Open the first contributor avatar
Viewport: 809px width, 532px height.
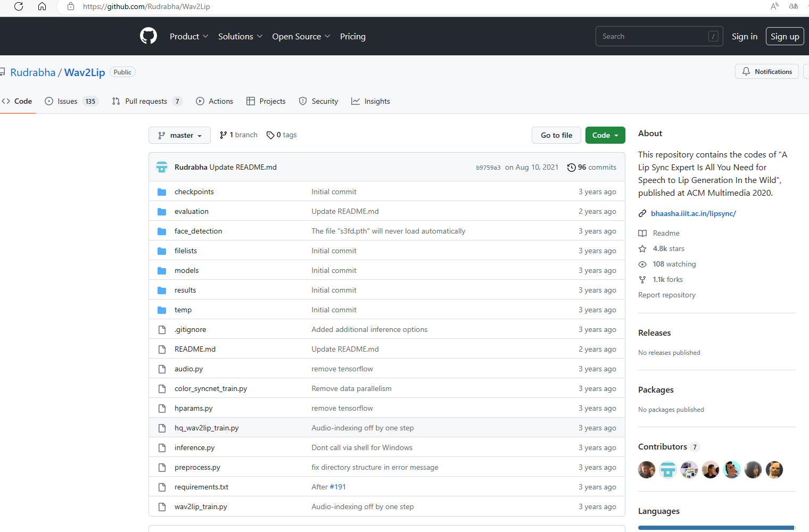(x=647, y=470)
